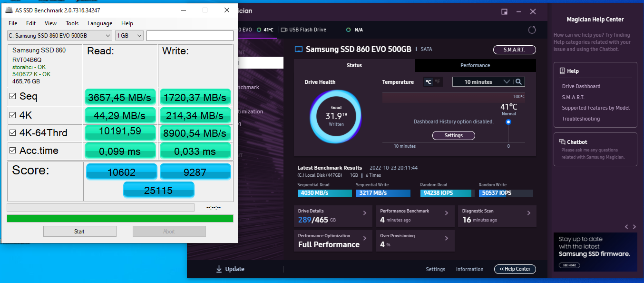
Task: Switch to the Performance tab in Magician
Action: 475,65
